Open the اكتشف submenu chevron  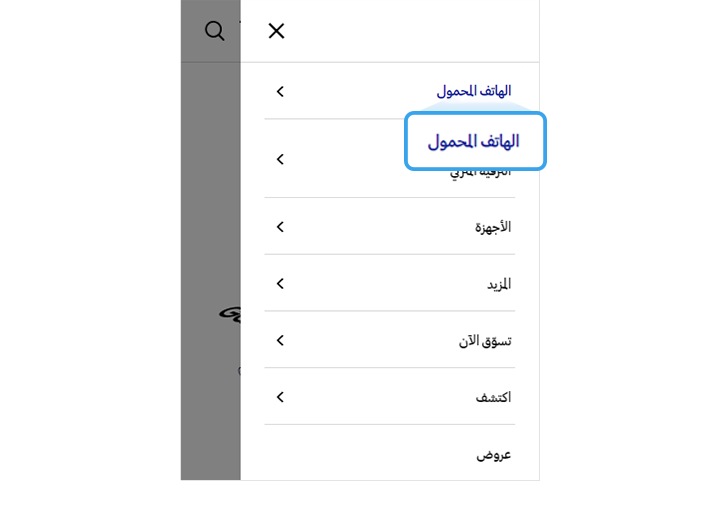click(x=280, y=397)
